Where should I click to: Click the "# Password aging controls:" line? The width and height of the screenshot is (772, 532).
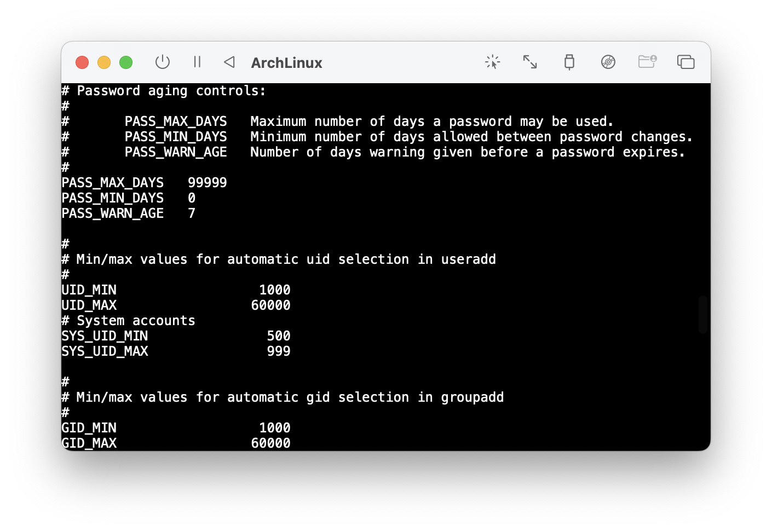point(163,91)
